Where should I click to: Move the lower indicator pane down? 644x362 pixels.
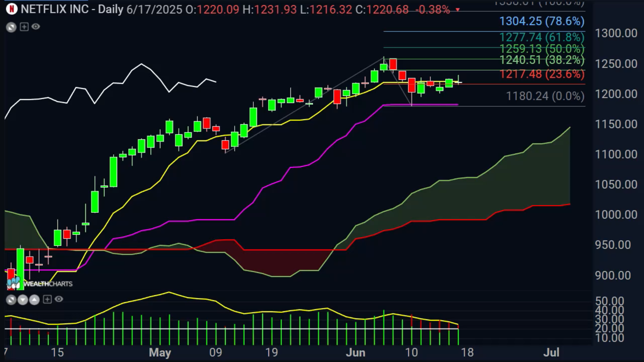tap(23, 300)
